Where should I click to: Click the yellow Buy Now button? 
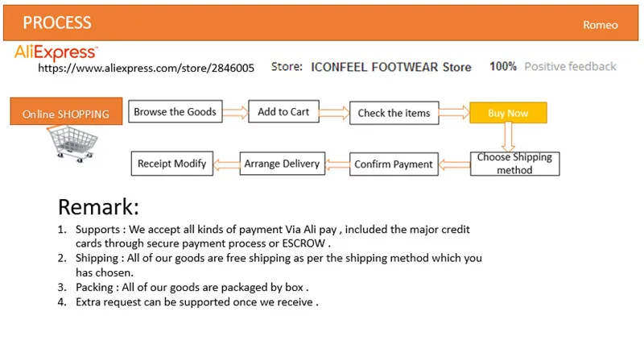point(508,113)
